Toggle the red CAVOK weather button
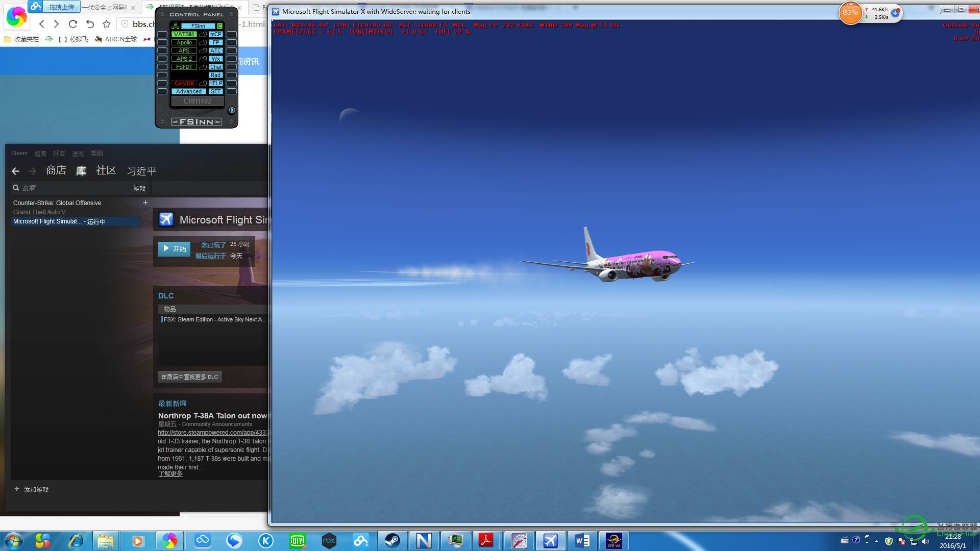Screen dimensions: 980x551 (x=184, y=83)
